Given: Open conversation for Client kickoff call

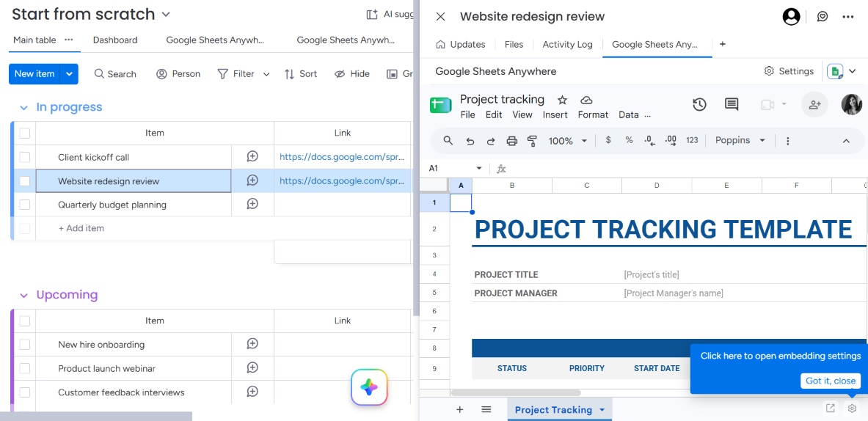Looking at the screenshot, I should [x=252, y=156].
